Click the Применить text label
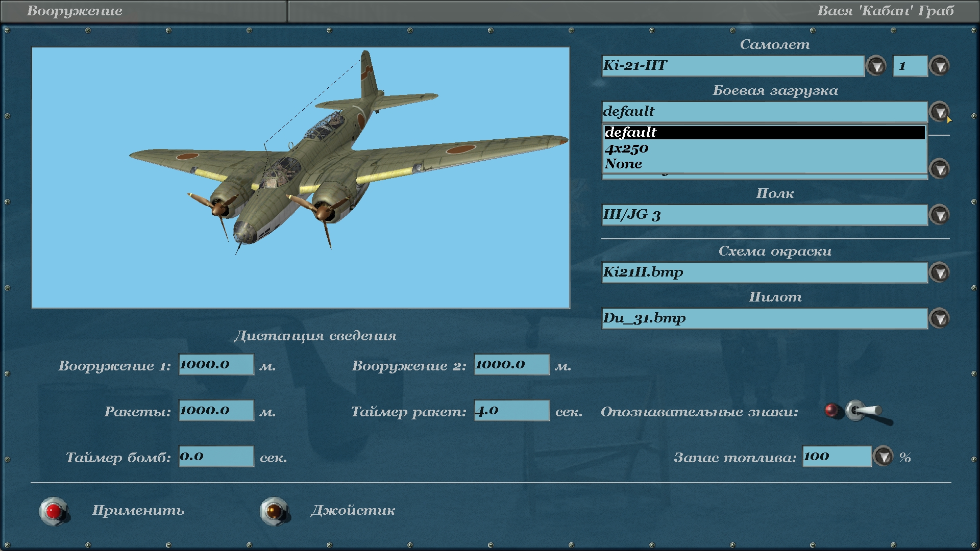Viewport: 980px width, 551px height. pyautogui.click(x=138, y=511)
